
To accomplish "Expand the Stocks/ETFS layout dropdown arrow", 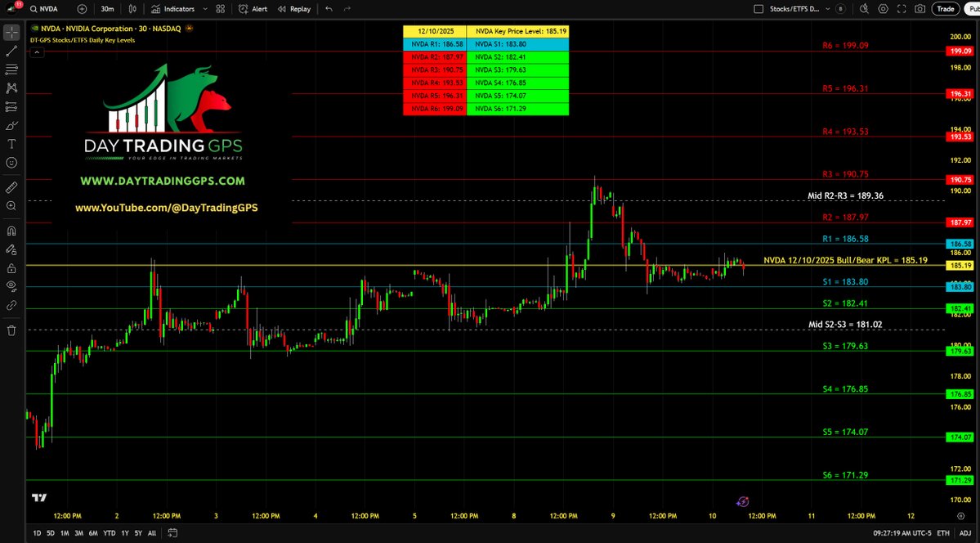I will [827, 9].
